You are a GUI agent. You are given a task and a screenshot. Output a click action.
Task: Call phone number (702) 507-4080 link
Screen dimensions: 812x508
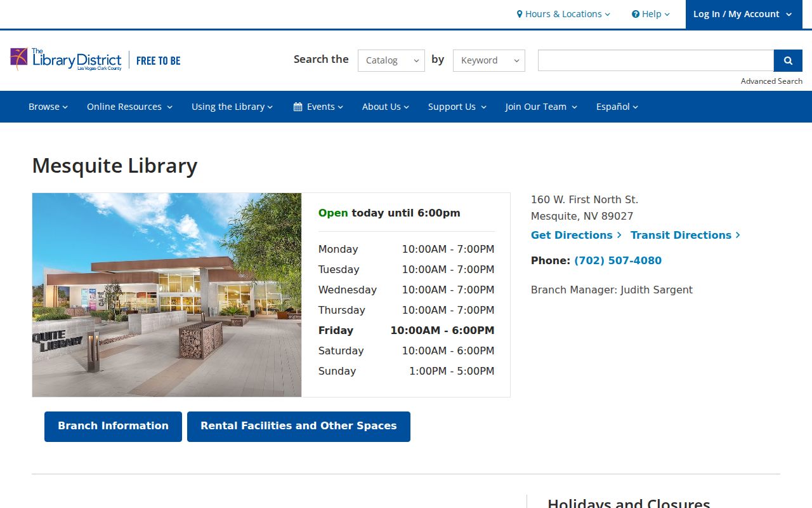coord(618,260)
